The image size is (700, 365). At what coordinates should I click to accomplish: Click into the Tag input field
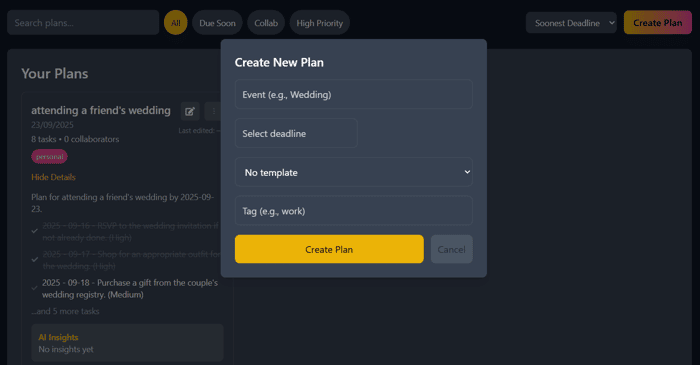pos(354,211)
